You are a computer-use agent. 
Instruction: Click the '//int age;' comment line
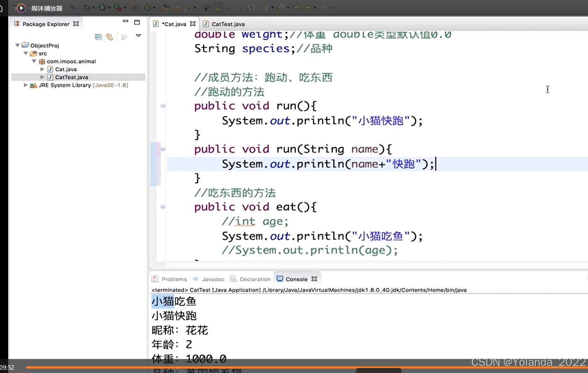coord(255,221)
